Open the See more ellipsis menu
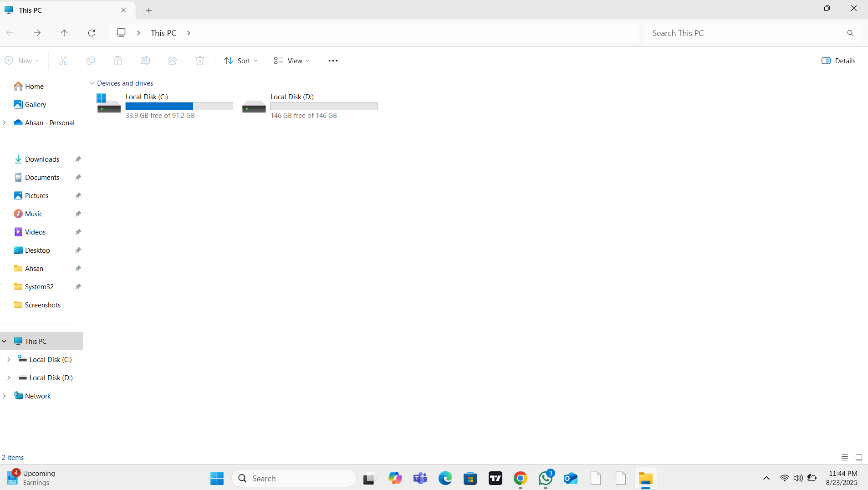This screenshot has height=490, width=868. tap(333, 61)
